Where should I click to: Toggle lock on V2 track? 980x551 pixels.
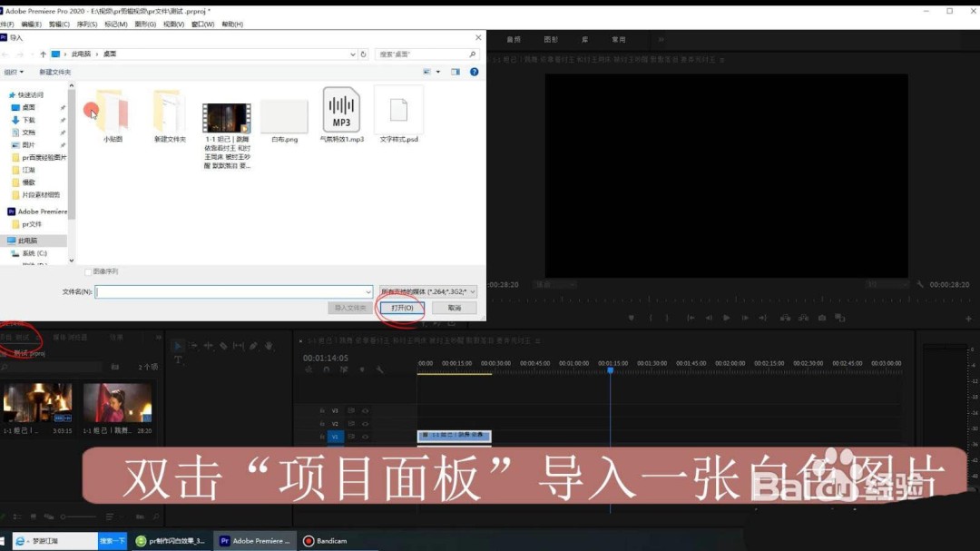pos(322,424)
